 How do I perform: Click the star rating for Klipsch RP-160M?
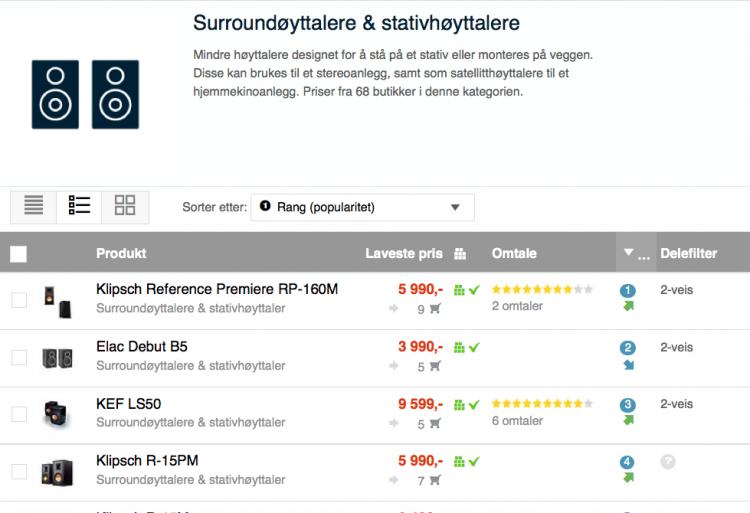[541, 289]
